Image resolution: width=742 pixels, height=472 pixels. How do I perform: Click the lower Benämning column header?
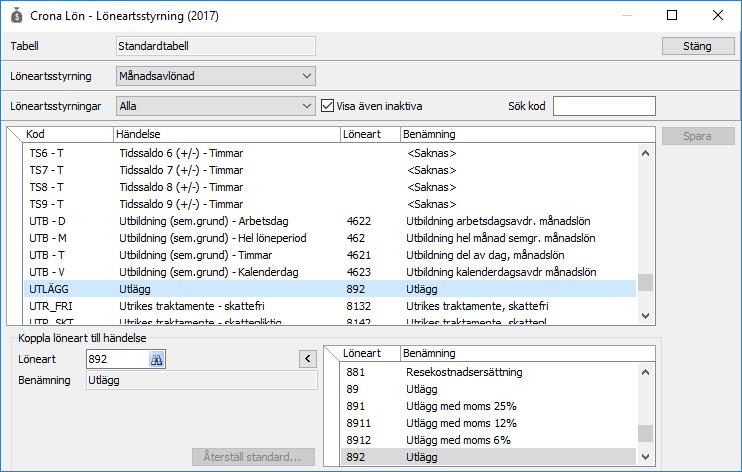528,353
